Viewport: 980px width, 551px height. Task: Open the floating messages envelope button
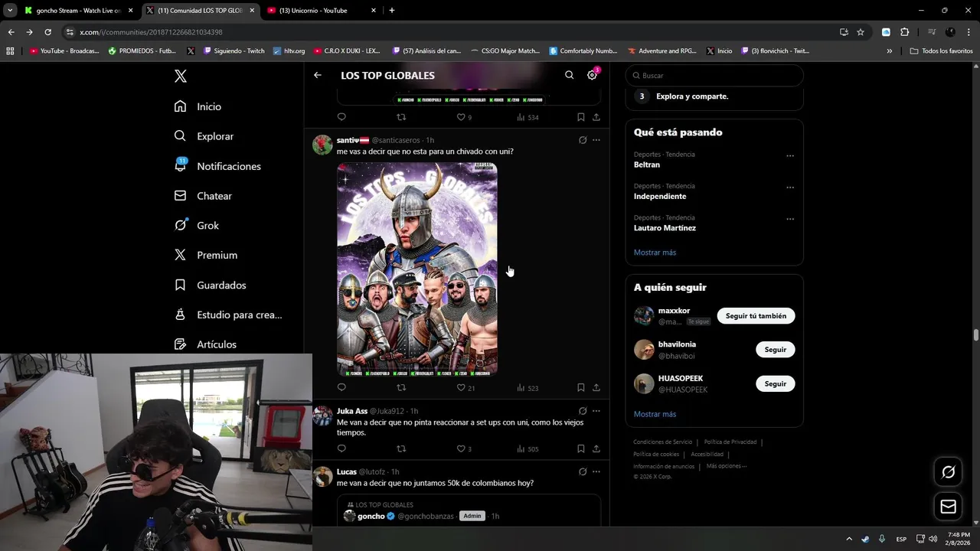point(948,507)
